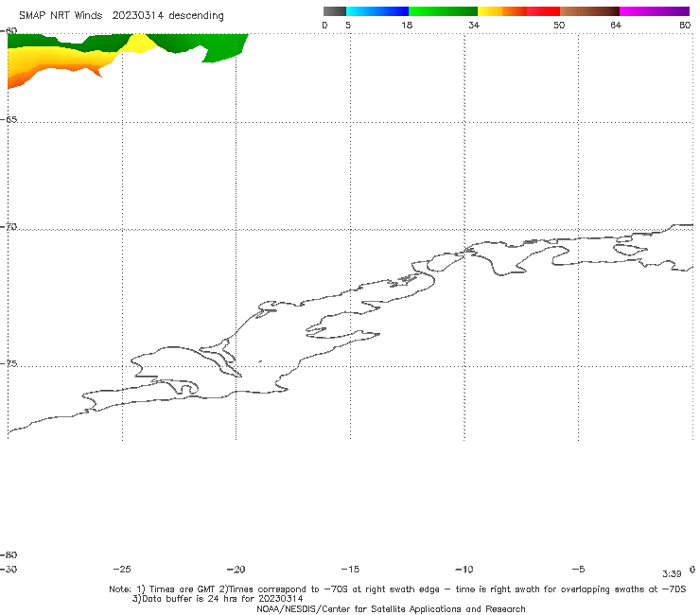Click the colorbar label "50"

point(559,26)
